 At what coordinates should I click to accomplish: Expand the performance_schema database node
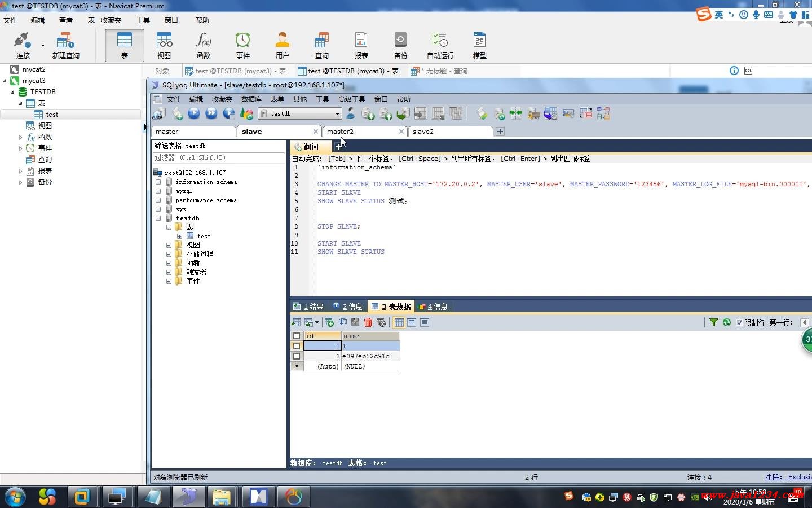(158, 200)
